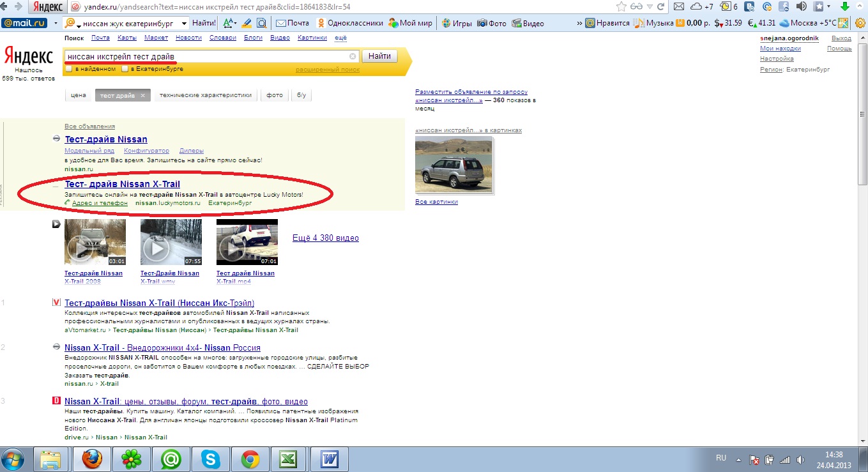Open the 'ещё' services menu

click(x=341, y=38)
